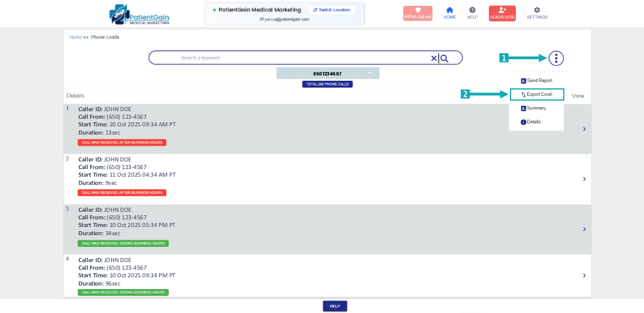Expand call row 4 details arrow
This screenshot has height=313, width=644.
(584, 276)
